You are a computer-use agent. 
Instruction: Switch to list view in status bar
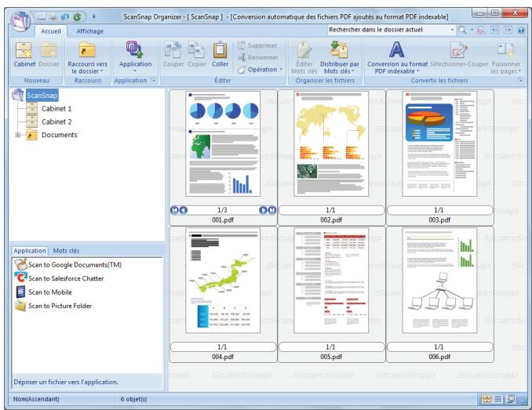coord(498,399)
